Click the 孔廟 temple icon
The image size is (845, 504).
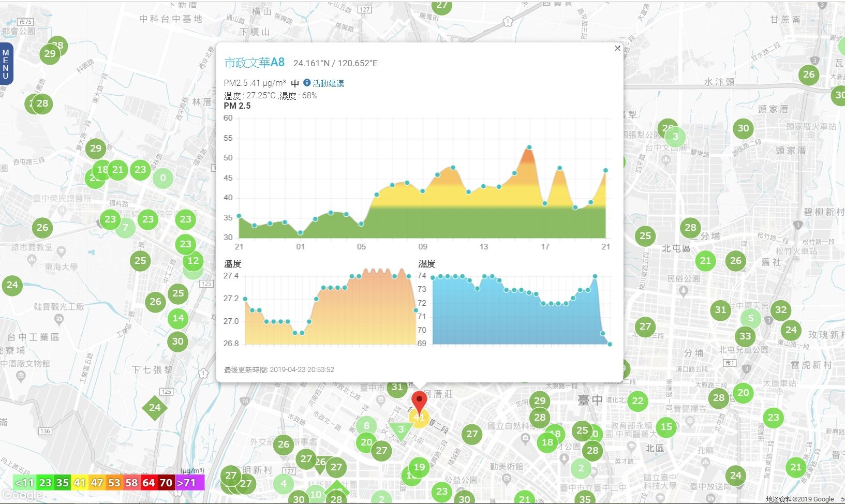click(705, 462)
